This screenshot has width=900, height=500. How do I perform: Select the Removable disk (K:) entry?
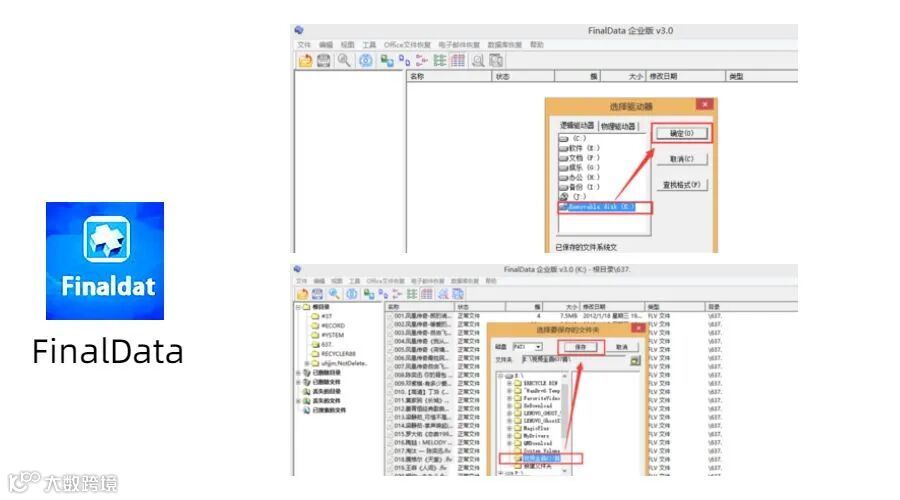[597, 207]
